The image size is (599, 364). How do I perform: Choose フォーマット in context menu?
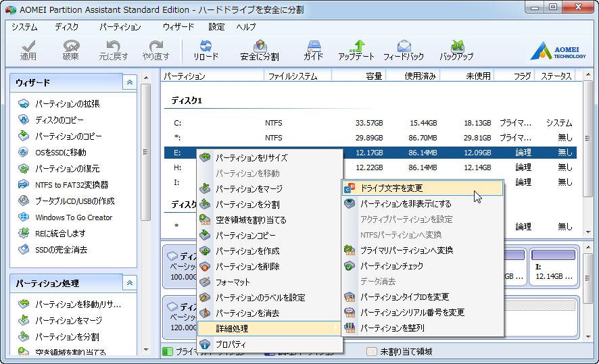[x=270, y=282]
